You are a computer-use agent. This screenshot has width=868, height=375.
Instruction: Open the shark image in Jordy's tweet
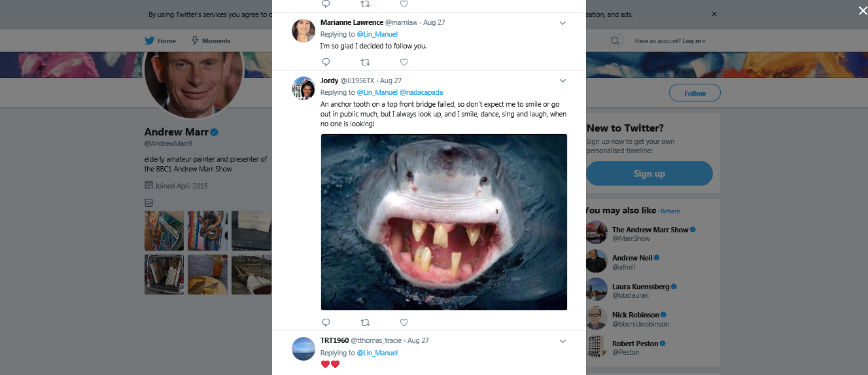point(443,222)
